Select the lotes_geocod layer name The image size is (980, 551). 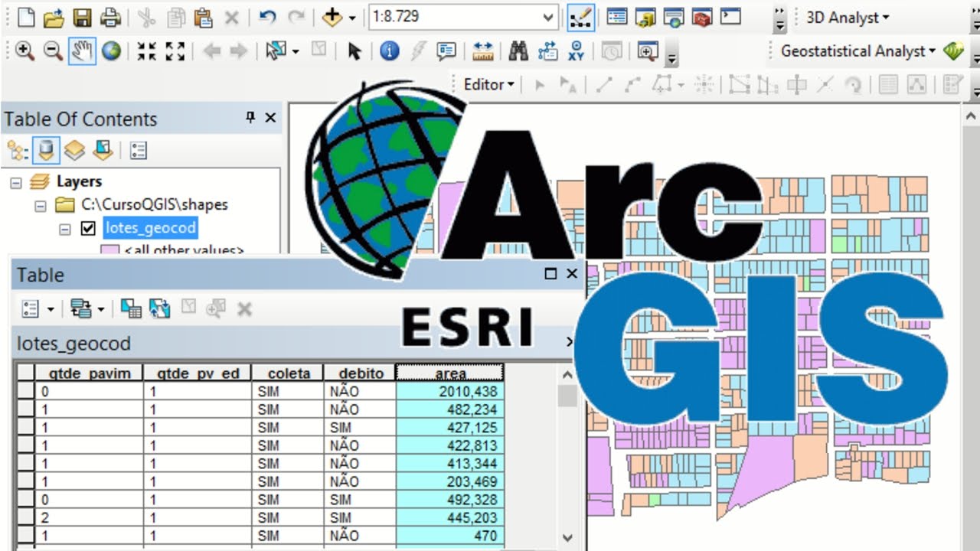pos(151,227)
